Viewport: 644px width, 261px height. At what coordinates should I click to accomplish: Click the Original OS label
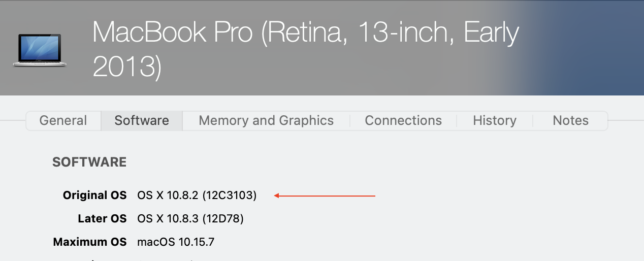(94, 195)
